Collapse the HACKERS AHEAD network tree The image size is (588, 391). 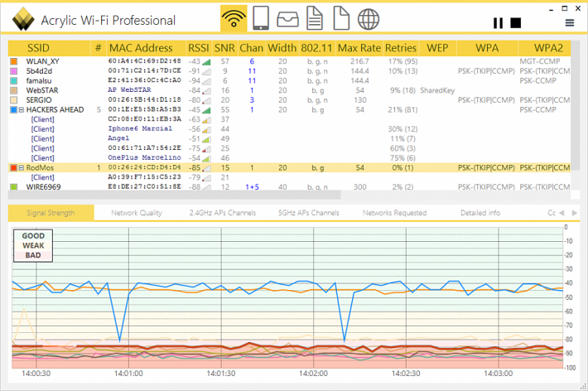click(22, 110)
